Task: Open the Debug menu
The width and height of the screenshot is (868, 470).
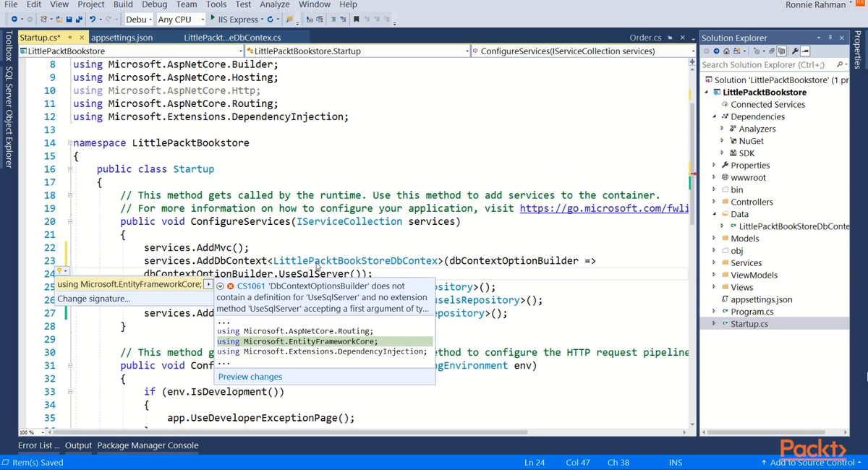Action: coord(154,4)
